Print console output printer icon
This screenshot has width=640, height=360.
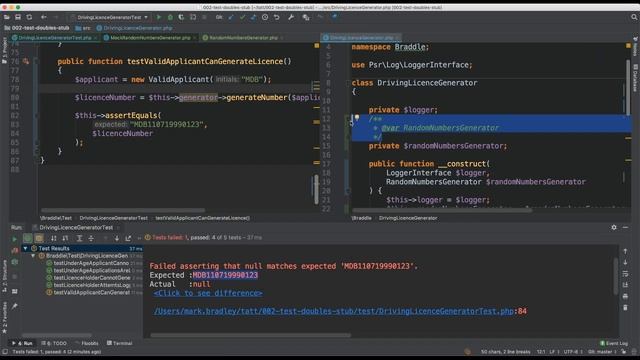click(625, 296)
